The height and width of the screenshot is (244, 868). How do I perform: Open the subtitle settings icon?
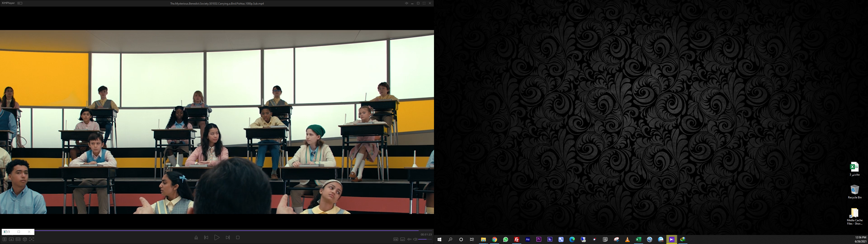pos(402,239)
